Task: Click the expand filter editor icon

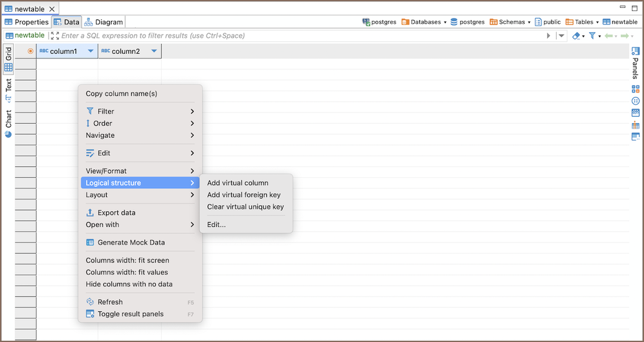Action: pyautogui.click(x=55, y=36)
